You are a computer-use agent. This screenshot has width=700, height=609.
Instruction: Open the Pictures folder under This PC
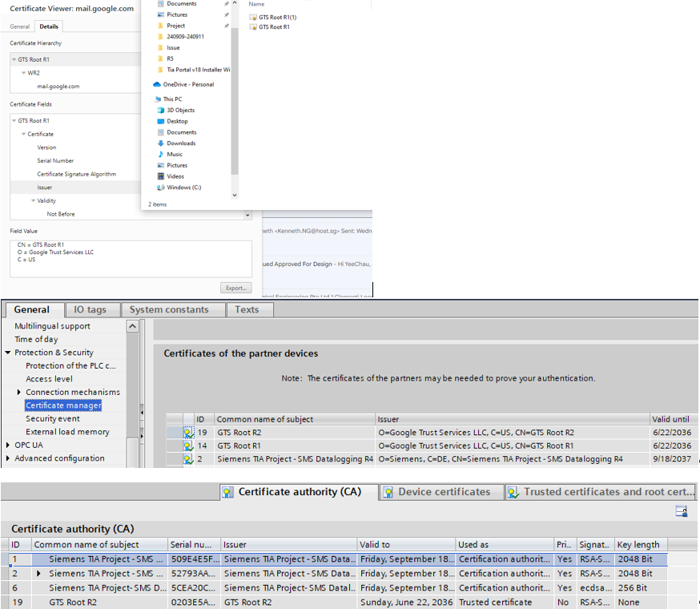pyautogui.click(x=177, y=165)
